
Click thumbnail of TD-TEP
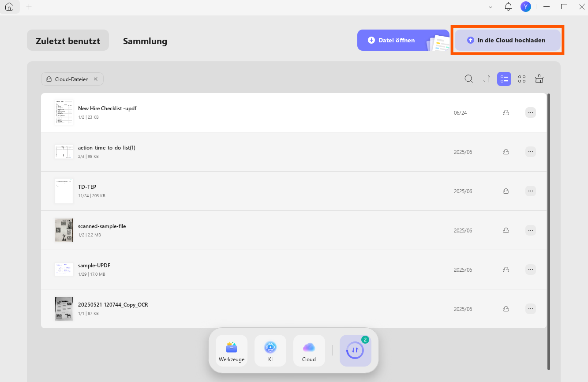pyautogui.click(x=64, y=191)
